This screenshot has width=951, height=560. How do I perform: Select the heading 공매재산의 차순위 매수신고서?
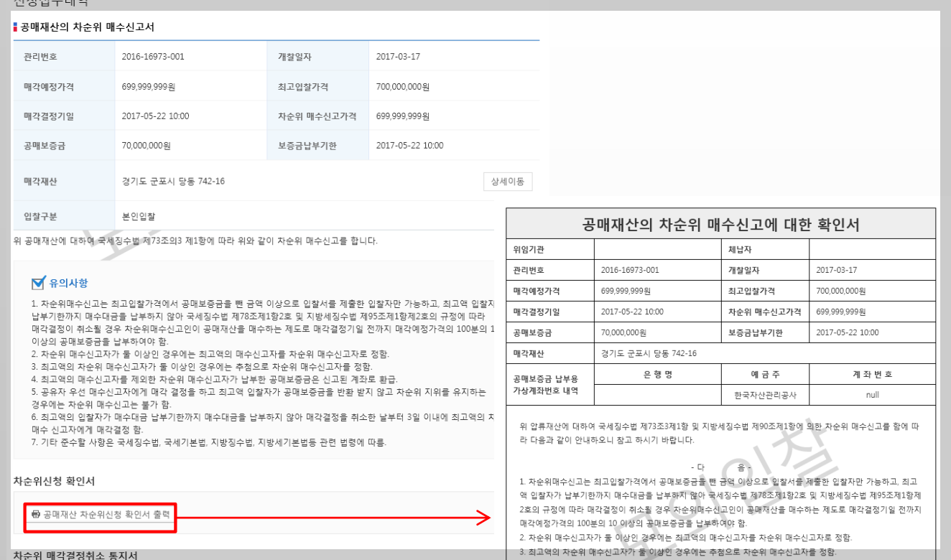pyautogui.click(x=88, y=27)
